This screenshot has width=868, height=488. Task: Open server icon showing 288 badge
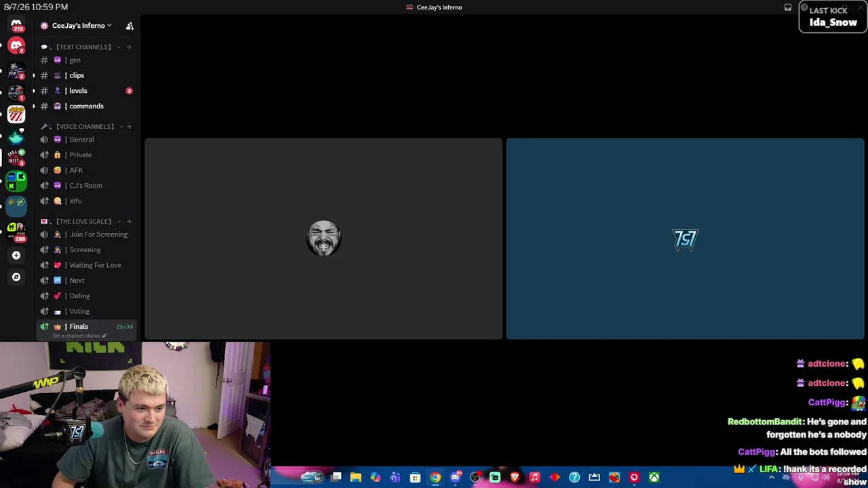(16, 231)
